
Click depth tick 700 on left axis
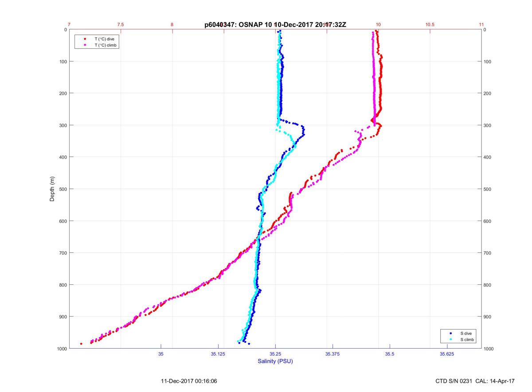pos(63,253)
